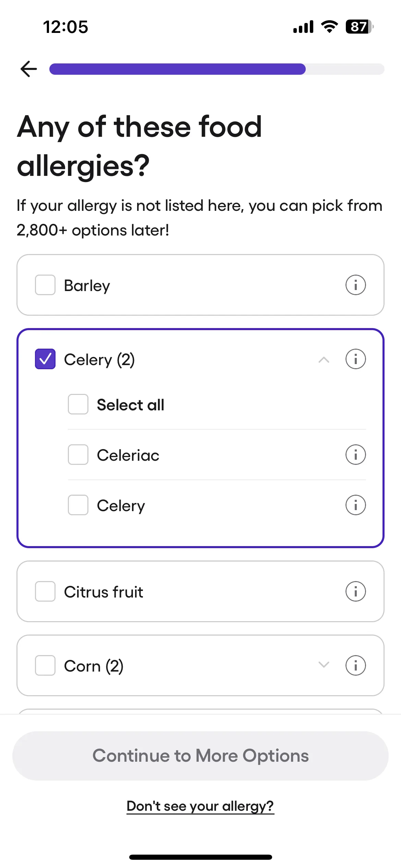View Corn (2) information icon
This screenshot has height=868, width=401.
pos(355,665)
